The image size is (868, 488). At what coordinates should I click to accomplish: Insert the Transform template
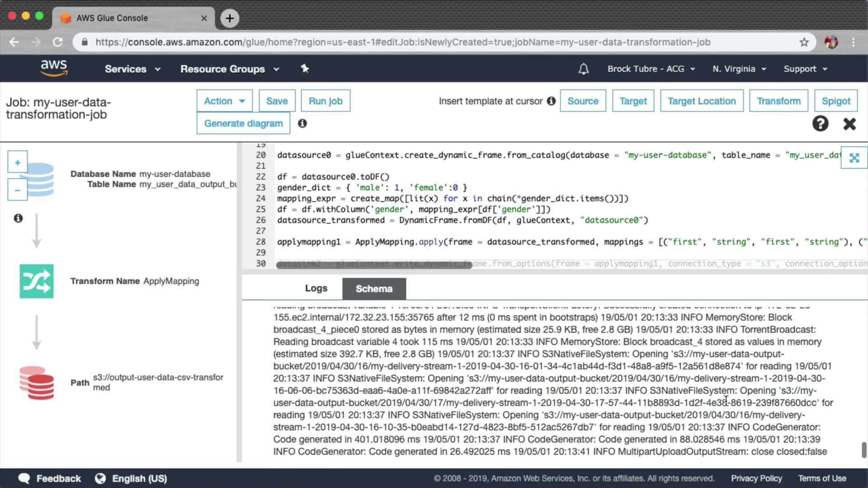pos(778,101)
